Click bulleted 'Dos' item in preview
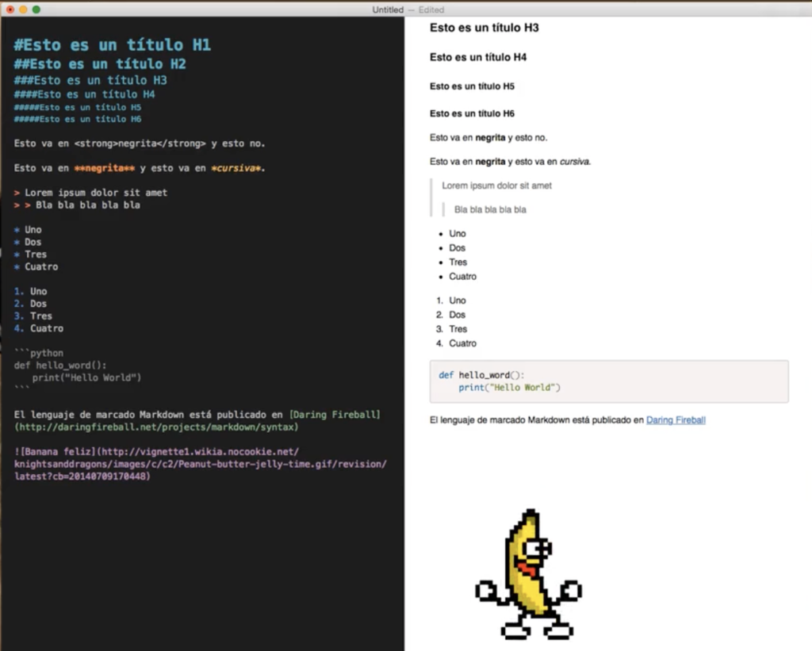 coord(458,248)
